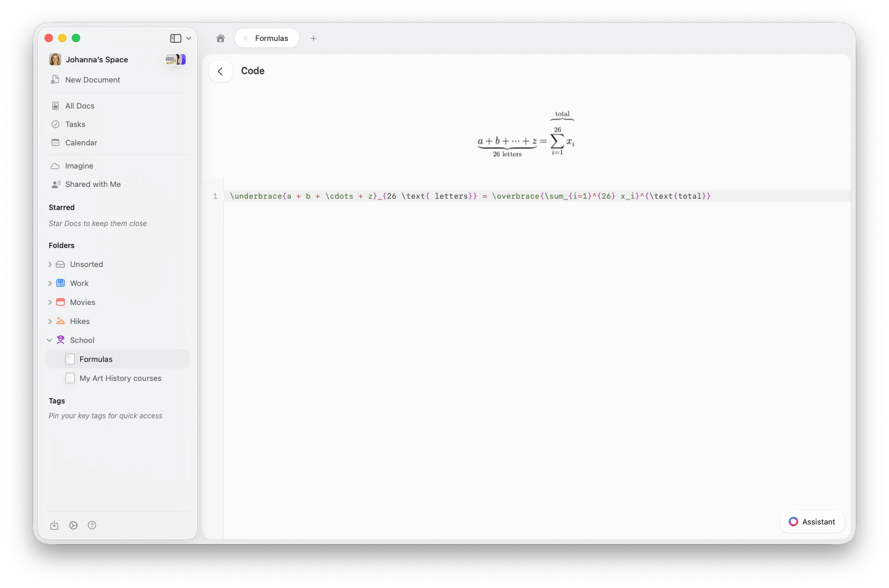Open settings via sidebar footer gear icon
The image size is (889, 588).
coord(74,525)
